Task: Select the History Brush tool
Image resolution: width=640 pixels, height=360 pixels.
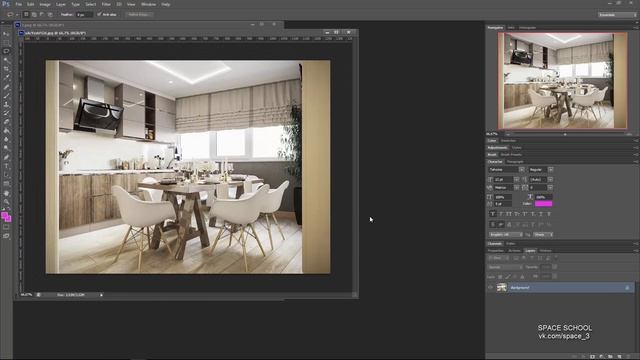Action: 6,113
